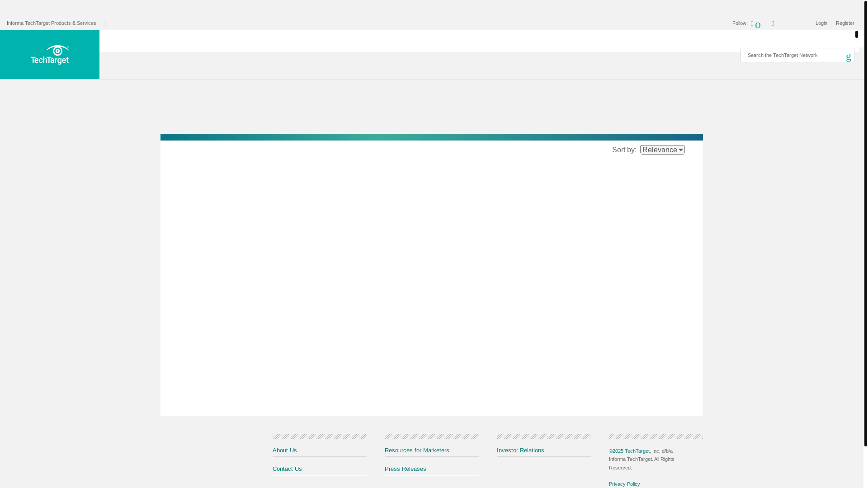Open the Investor Relations footer link
Image resolution: width=868 pixels, height=488 pixels.
pyautogui.click(x=520, y=450)
